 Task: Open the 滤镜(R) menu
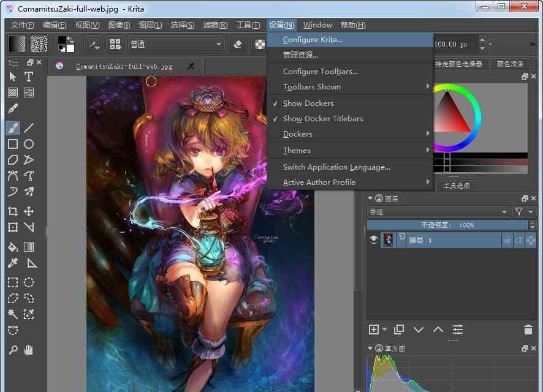click(215, 25)
